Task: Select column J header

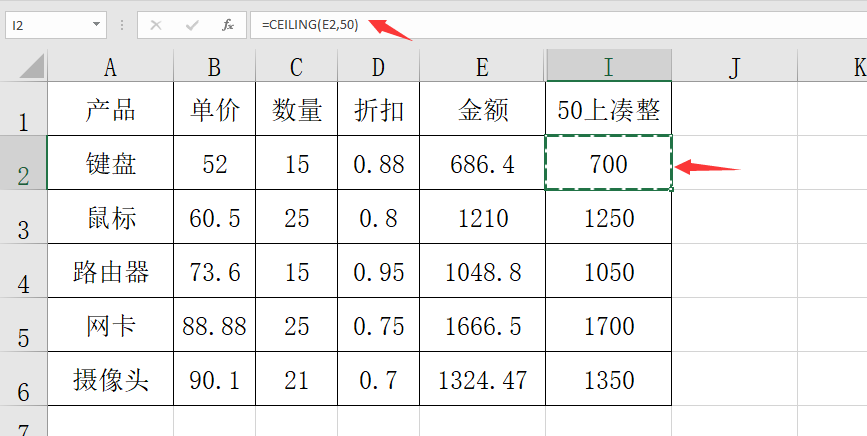Action: click(735, 67)
